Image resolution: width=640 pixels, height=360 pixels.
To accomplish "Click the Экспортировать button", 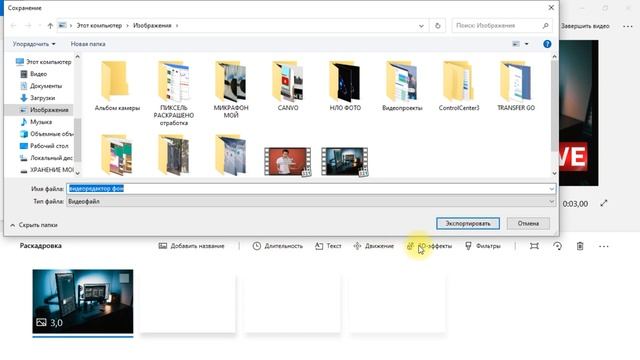I will point(468,224).
